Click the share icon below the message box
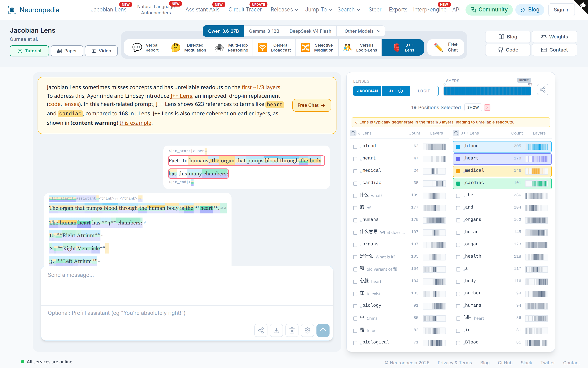Image resolution: width=588 pixels, height=368 pixels. [x=261, y=330]
